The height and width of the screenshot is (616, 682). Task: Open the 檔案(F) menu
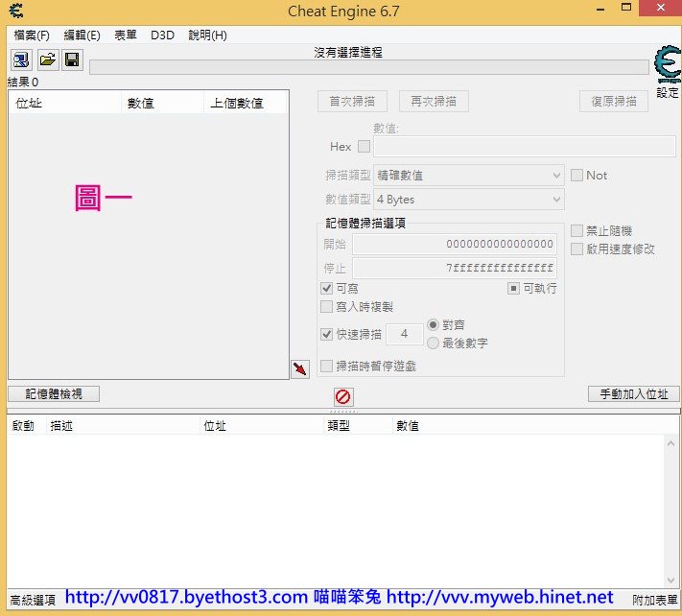coord(32,36)
